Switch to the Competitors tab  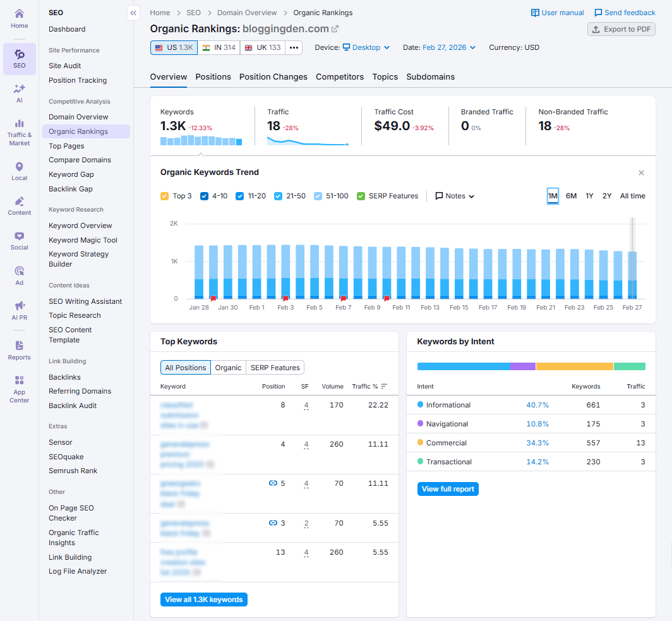(x=340, y=76)
